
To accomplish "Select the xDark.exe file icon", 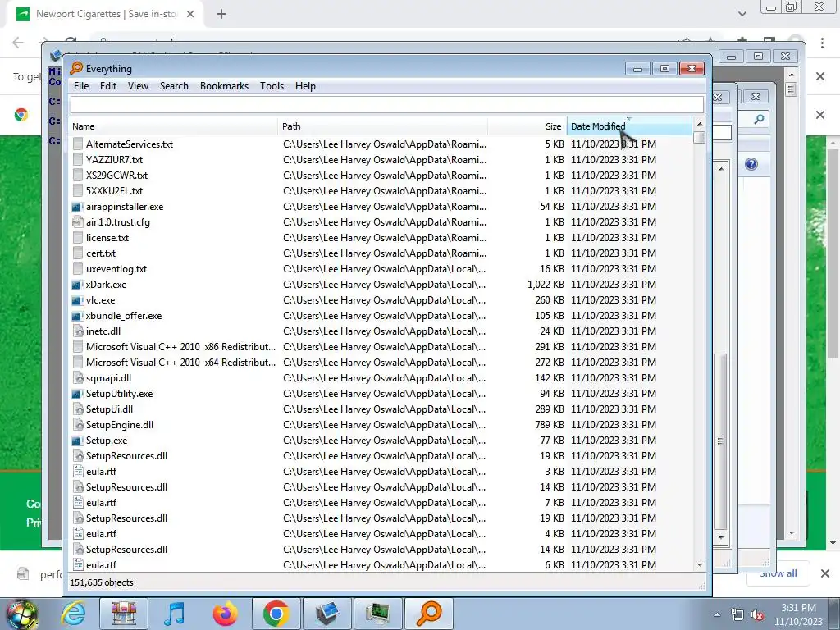I will [78, 285].
